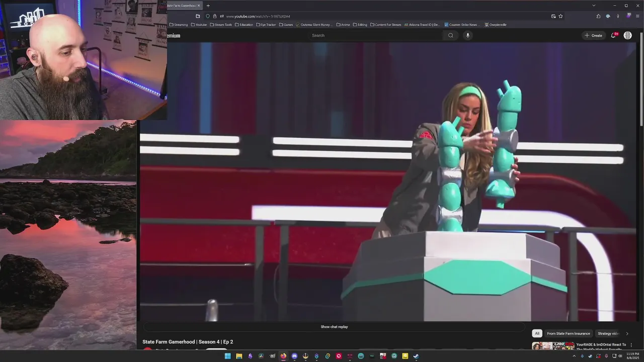
Task: Click the magnifier search button
Action: (451, 35)
